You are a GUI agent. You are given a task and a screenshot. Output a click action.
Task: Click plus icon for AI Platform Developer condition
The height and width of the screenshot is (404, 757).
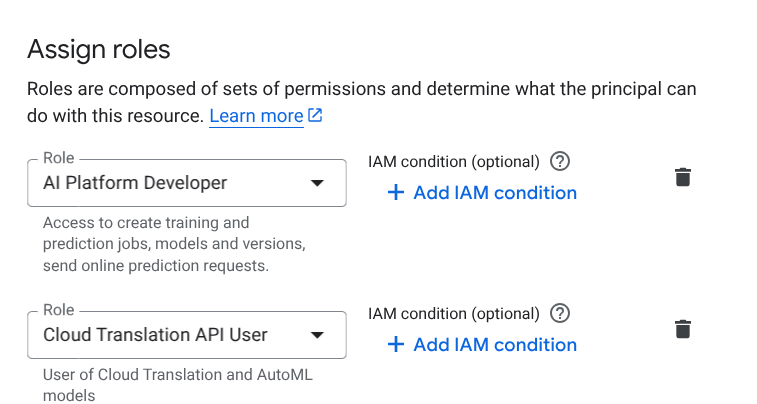[x=396, y=192]
